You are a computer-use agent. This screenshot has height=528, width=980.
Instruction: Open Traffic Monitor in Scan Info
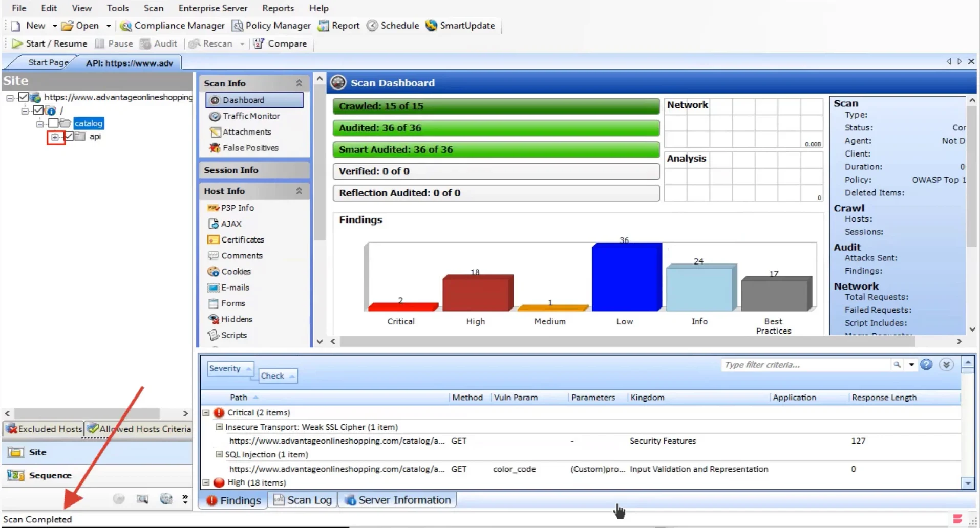tap(245, 116)
